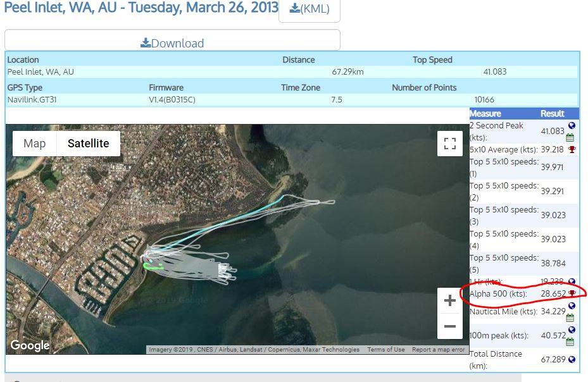This screenshot has height=382, width=588.
Task: Toggle fullscreen map view
Action: (449, 144)
